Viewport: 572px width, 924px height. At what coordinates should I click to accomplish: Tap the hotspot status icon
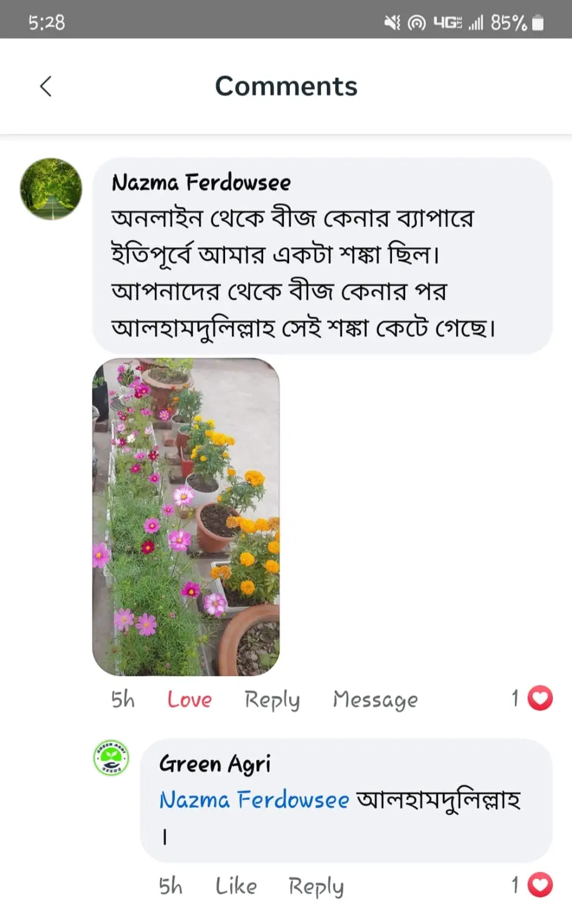[416, 23]
